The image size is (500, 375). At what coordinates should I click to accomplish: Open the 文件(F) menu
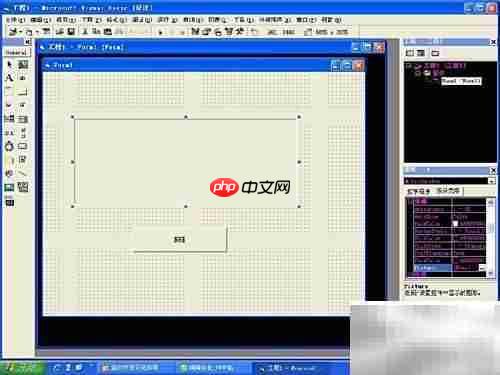click(x=16, y=20)
